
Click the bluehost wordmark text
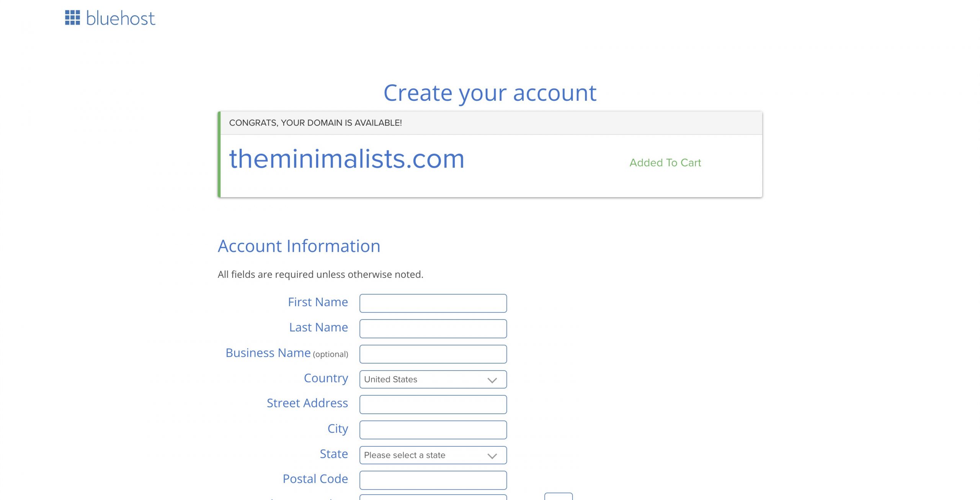[121, 18]
